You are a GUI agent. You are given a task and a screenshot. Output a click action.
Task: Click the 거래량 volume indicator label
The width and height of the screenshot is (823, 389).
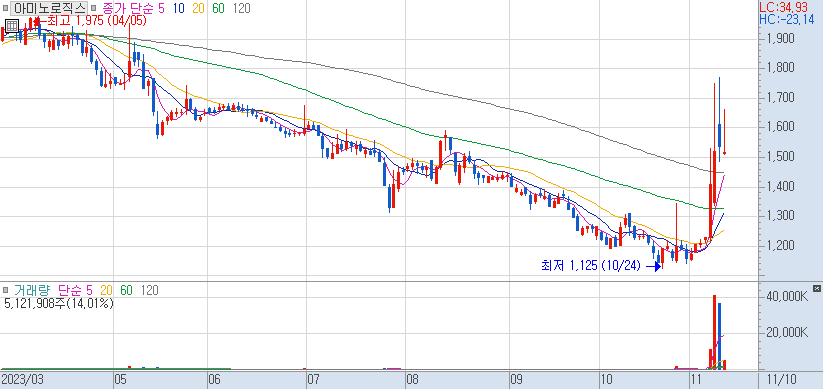coord(33,290)
